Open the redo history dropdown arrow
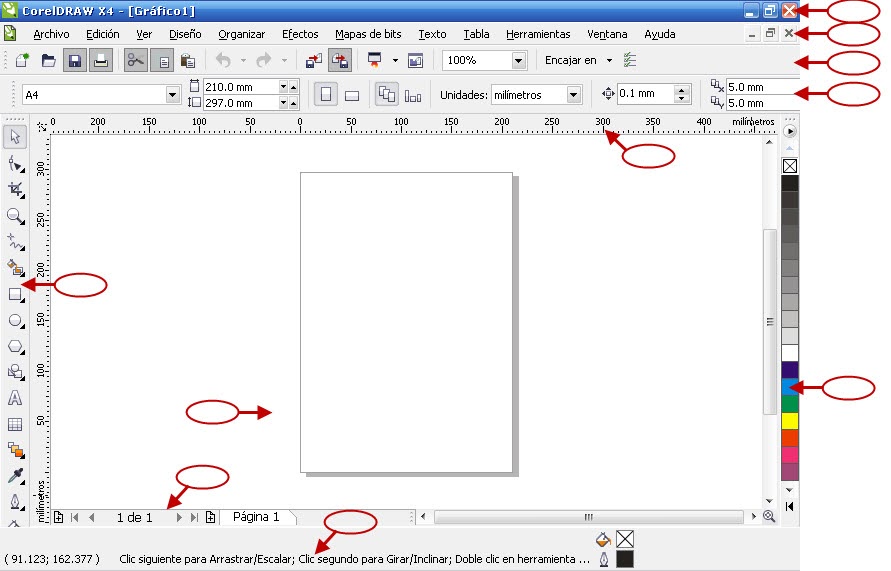The image size is (891, 571). 284,60
